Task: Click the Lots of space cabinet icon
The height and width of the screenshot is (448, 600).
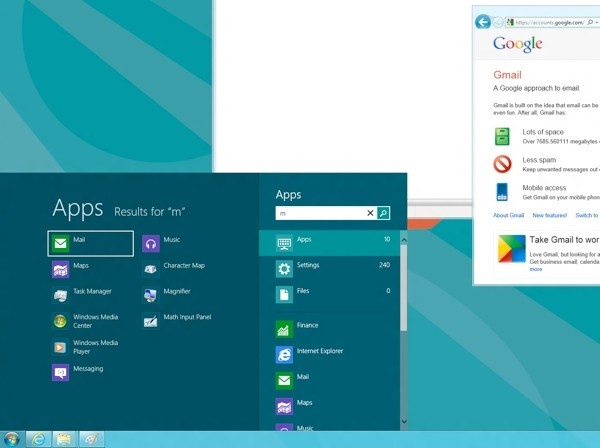Action: [x=502, y=136]
